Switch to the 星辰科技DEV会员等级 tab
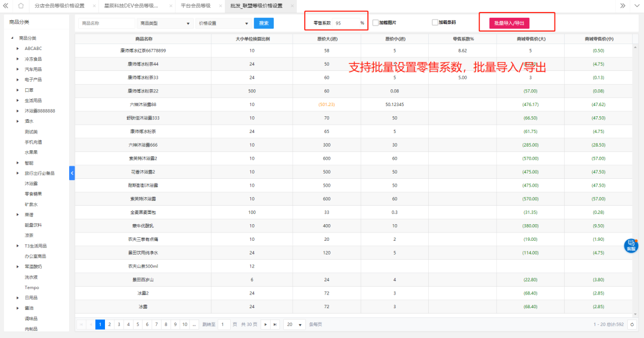The height and width of the screenshot is (338, 644). 131,5
